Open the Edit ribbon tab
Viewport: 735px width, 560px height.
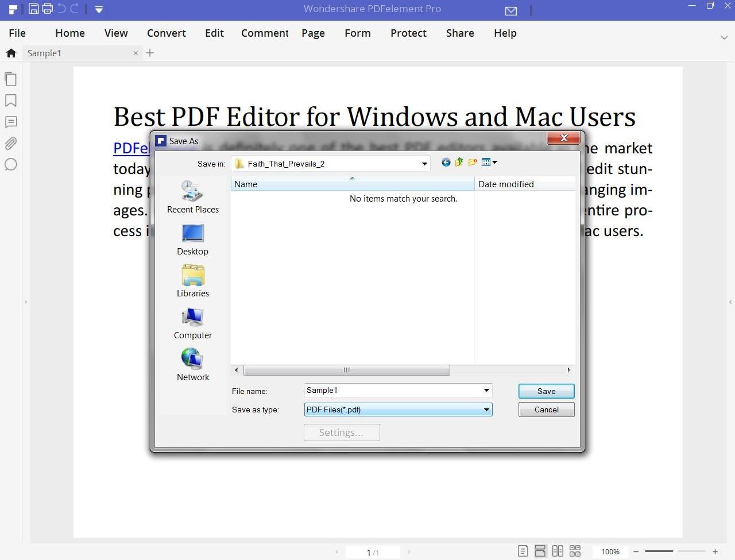pos(214,33)
